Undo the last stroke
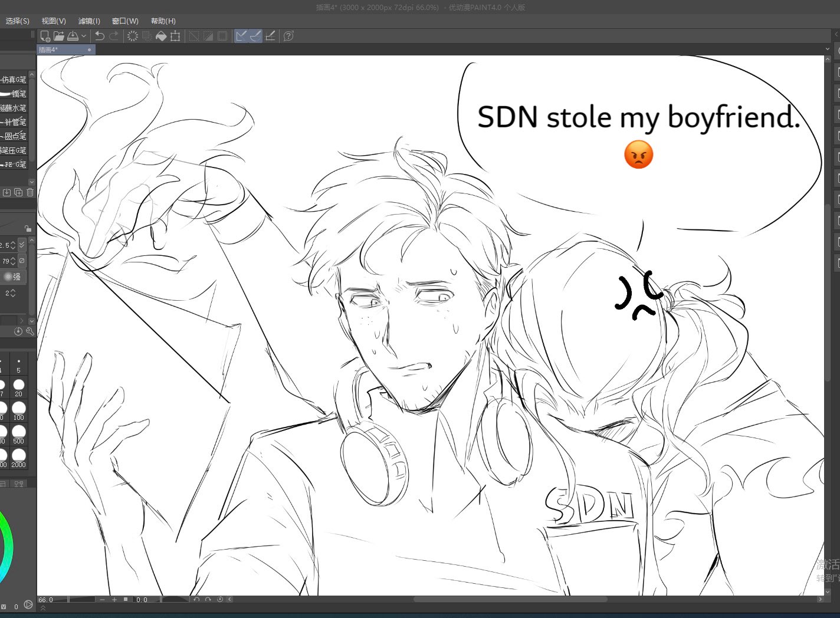The image size is (840, 618). tap(100, 36)
